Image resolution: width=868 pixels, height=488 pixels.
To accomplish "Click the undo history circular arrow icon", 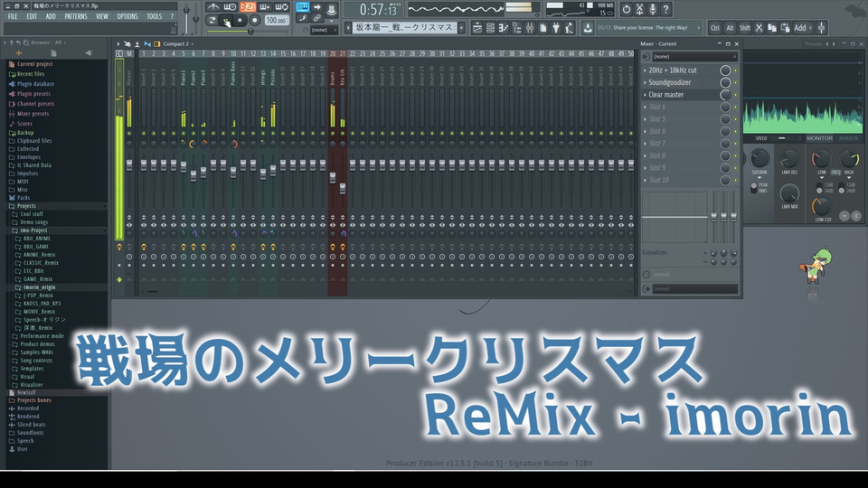I will (626, 9).
